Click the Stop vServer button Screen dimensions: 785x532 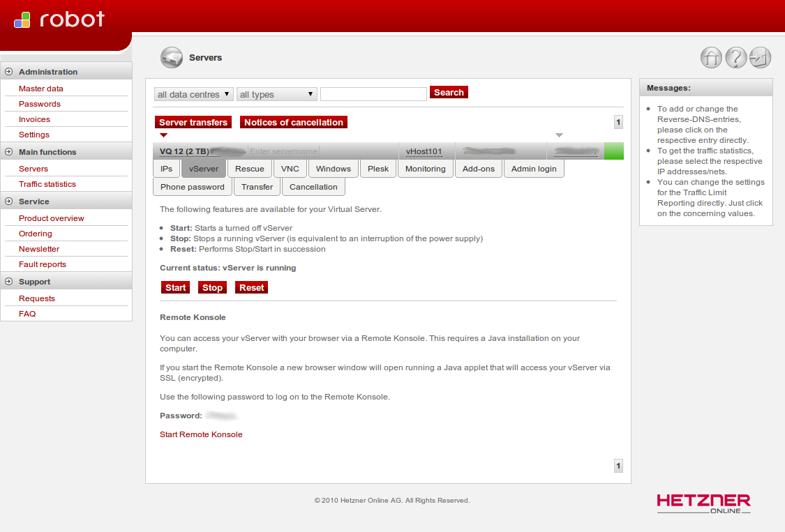tap(212, 287)
